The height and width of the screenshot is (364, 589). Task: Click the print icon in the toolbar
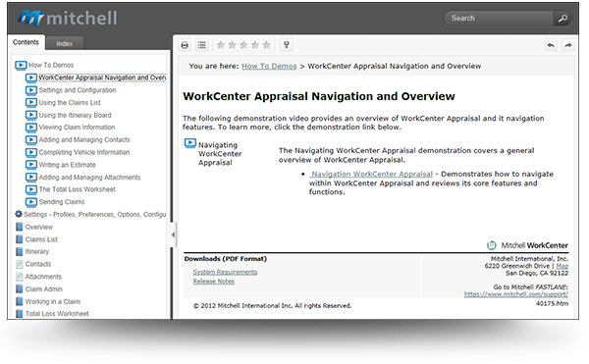[x=185, y=45]
